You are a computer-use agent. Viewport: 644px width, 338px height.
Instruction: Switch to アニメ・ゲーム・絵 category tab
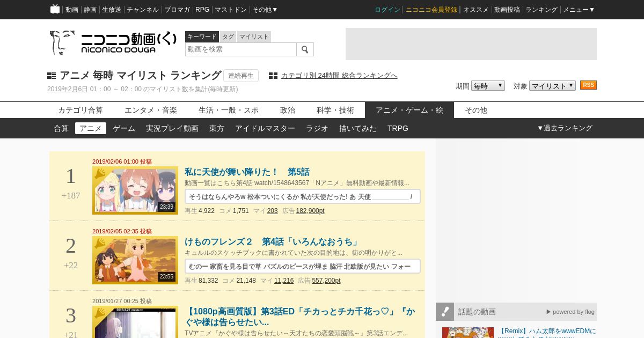point(409,110)
